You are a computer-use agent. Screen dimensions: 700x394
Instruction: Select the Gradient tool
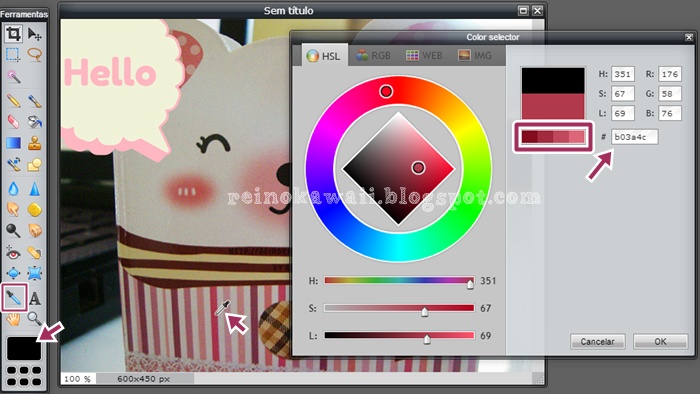13,143
